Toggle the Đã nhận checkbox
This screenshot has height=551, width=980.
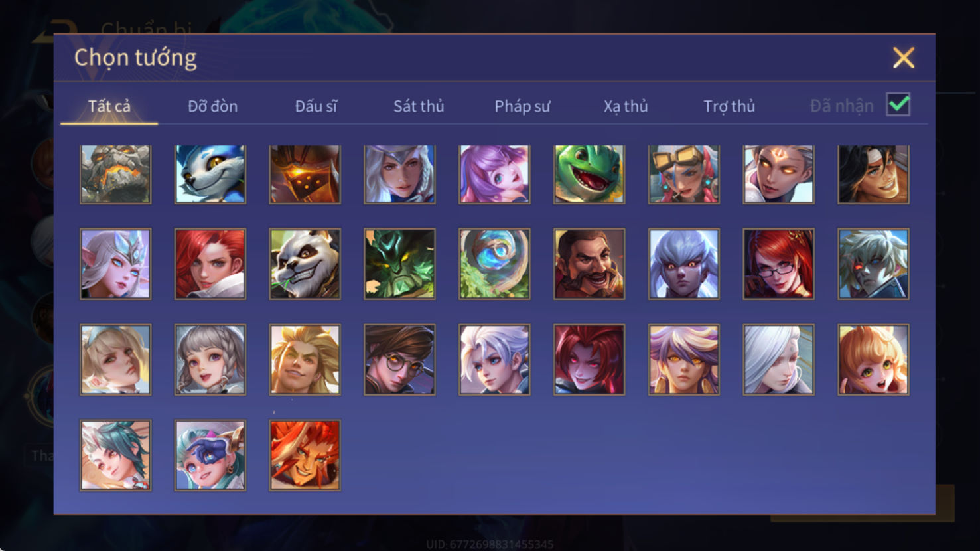[x=898, y=105]
